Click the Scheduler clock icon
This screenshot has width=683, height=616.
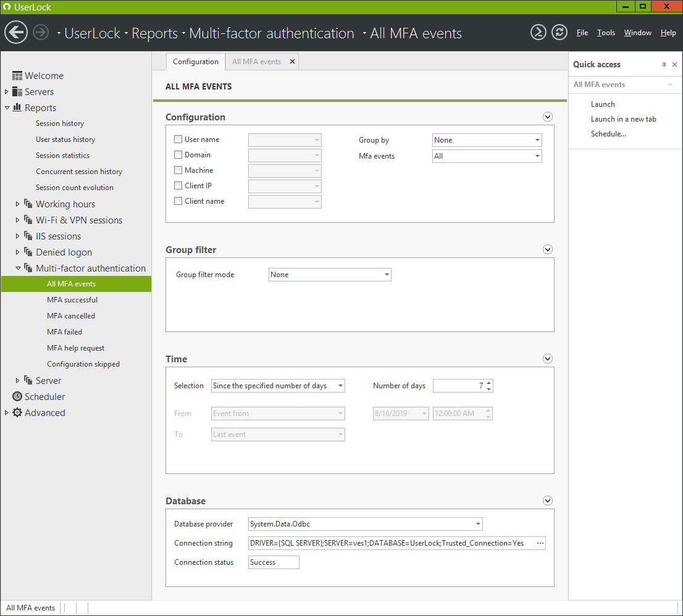pyautogui.click(x=17, y=397)
